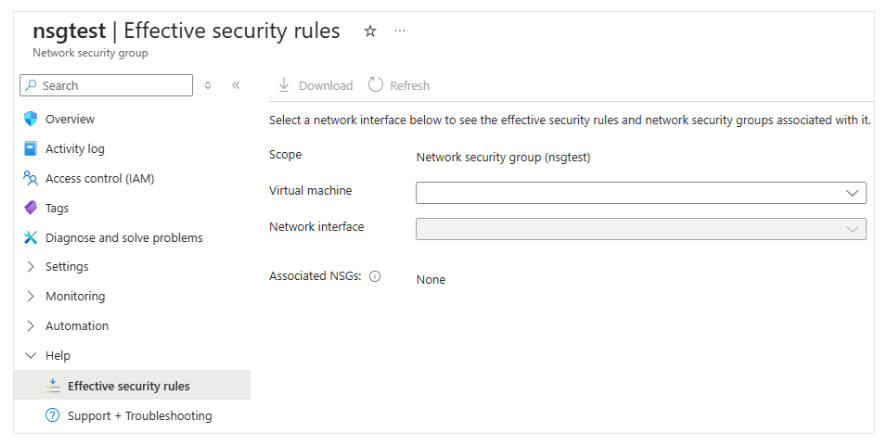888x445 pixels.
Task: Open the Network interface dropdown
Action: (x=641, y=229)
